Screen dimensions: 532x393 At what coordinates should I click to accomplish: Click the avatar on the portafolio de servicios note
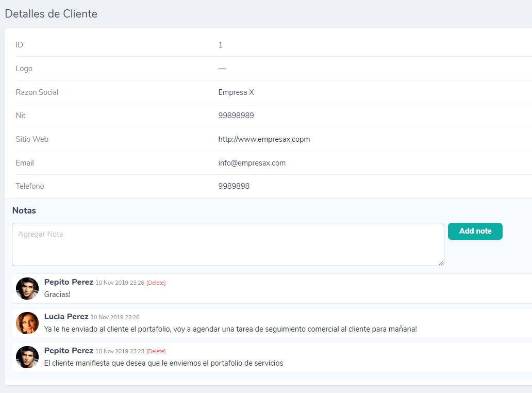(x=27, y=357)
